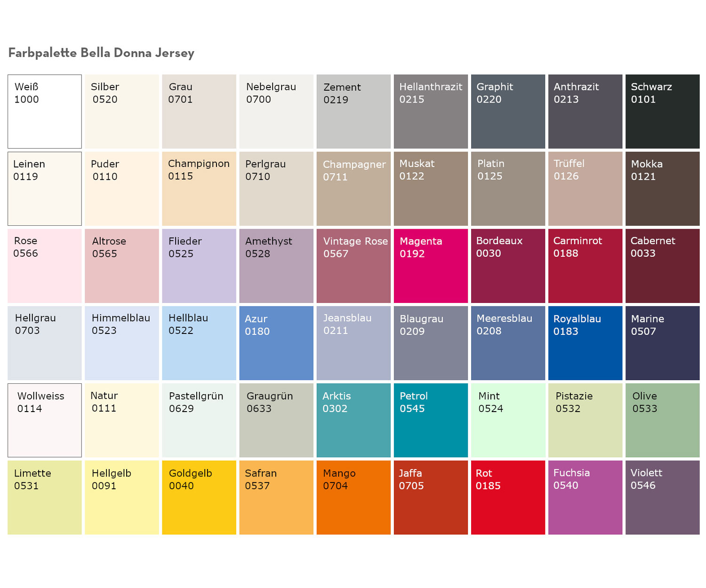Image resolution: width=706 pixels, height=588 pixels.
Task: Choose the Rot 0185 color tile
Action: tap(508, 497)
